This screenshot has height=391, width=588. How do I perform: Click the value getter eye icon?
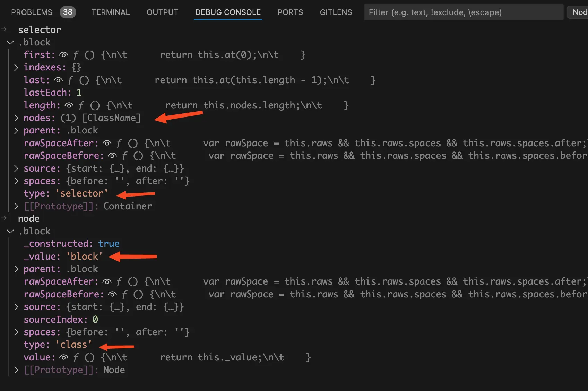click(x=64, y=357)
